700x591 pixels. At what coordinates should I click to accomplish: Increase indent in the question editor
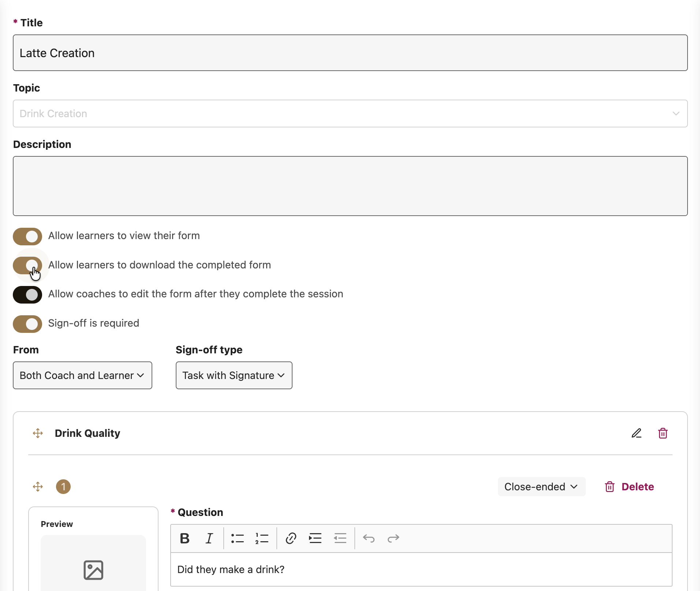tap(315, 538)
